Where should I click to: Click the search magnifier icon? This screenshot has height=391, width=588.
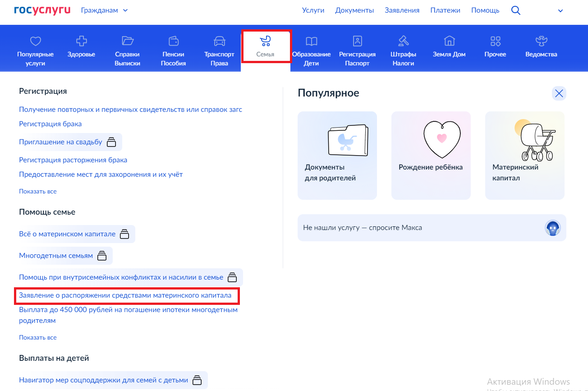[x=515, y=10]
